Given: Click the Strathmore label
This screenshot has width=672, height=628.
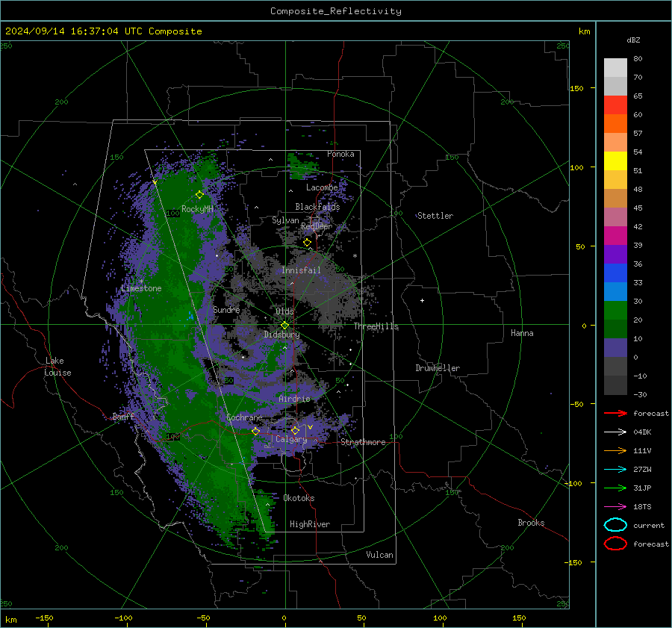Looking at the screenshot, I should 363,442.
